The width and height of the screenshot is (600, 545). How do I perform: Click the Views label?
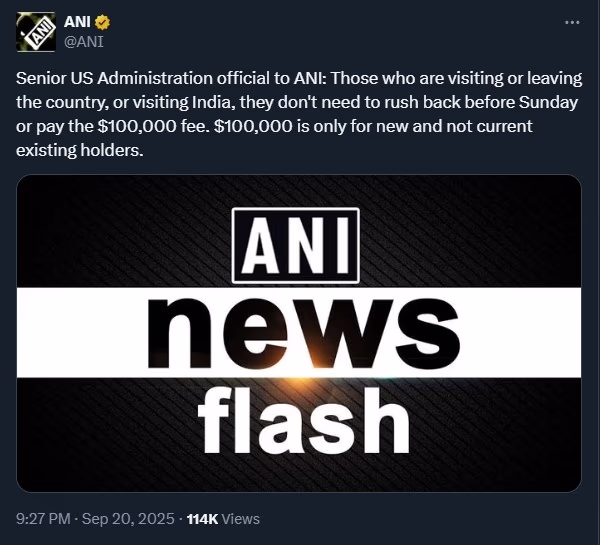tap(241, 519)
